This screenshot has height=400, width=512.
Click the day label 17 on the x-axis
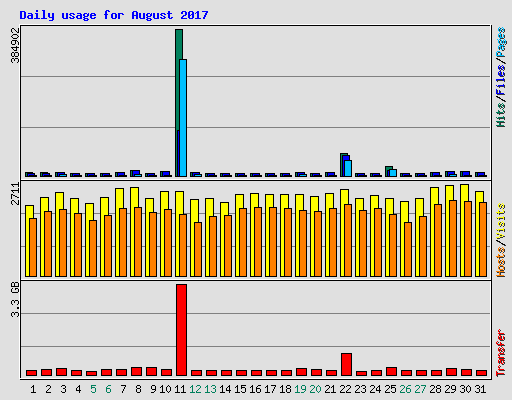[270, 389]
